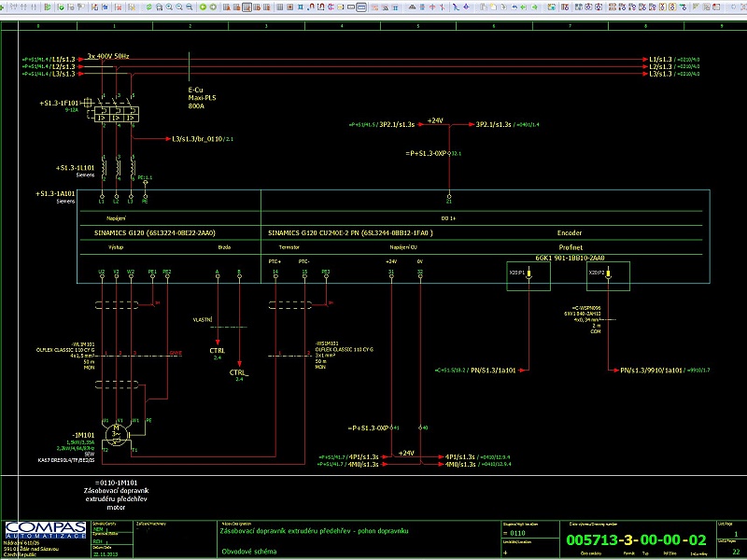747x560 pixels.
Task: Click the paste clipboard toolbar icon
Action: [x=483, y=7]
